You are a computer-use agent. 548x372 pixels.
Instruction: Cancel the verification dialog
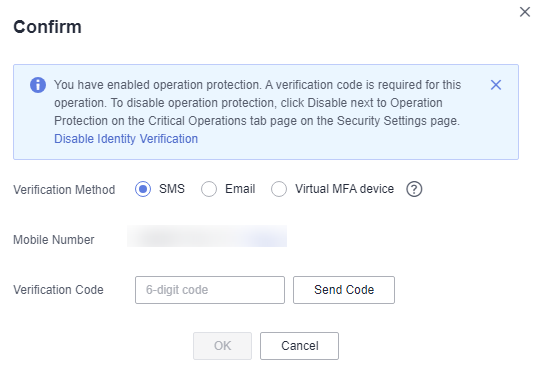(x=300, y=346)
